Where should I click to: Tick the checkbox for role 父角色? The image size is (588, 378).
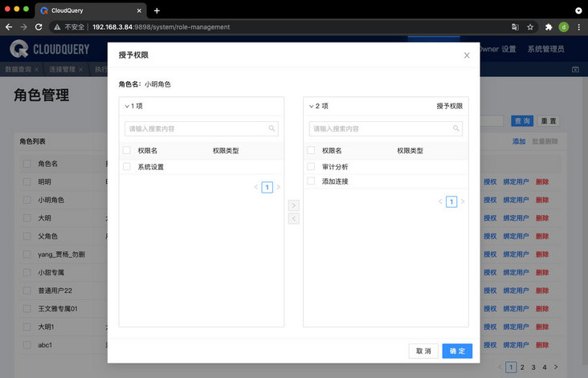(x=27, y=236)
